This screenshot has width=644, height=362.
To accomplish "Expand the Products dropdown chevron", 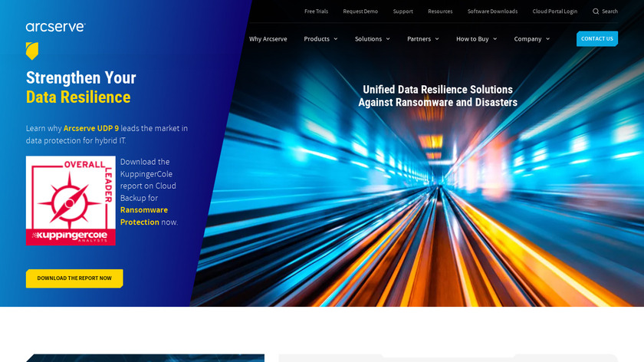I will [x=336, y=39].
